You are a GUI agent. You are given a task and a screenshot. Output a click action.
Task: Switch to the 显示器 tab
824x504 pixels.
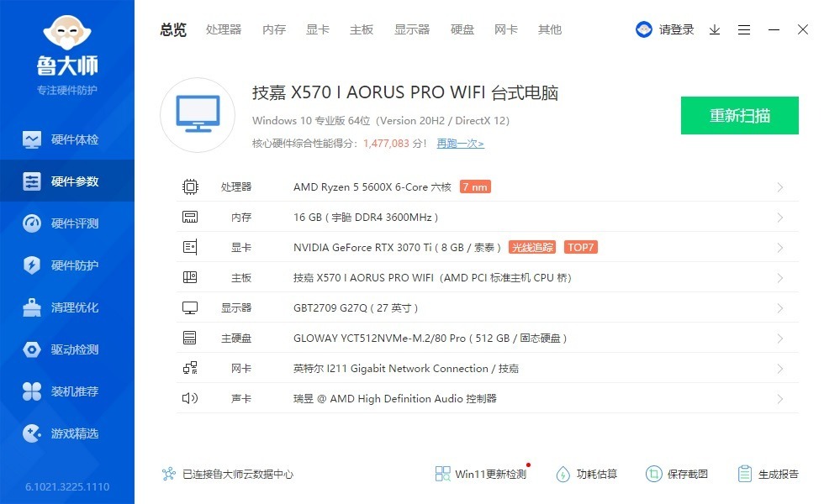point(412,29)
